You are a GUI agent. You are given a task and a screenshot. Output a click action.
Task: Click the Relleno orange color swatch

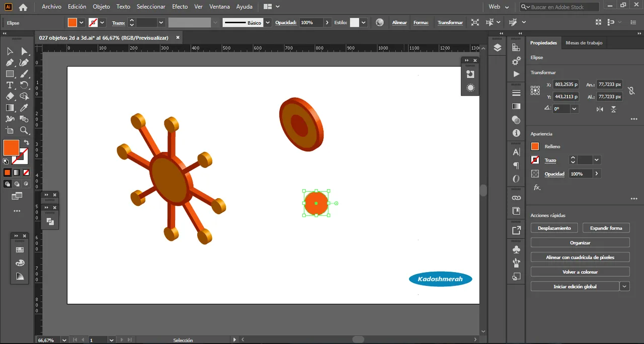tap(535, 146)
